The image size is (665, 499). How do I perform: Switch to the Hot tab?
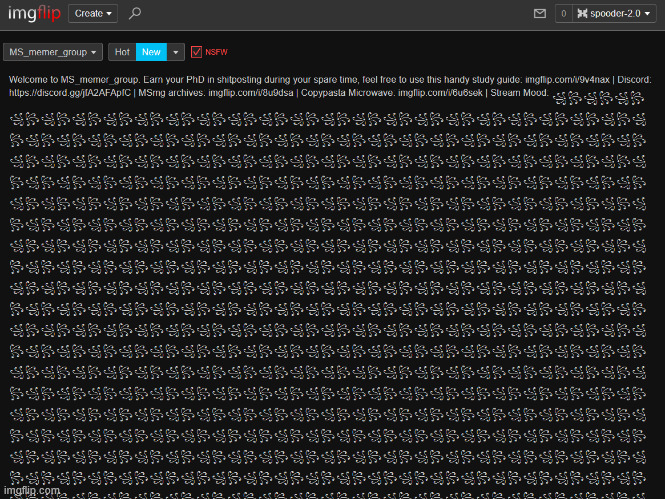point(122,52)
